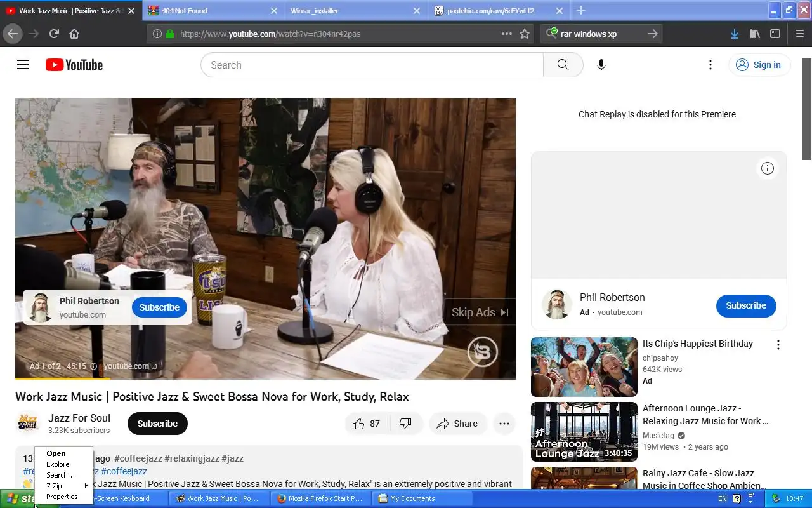Open Afternoon Lounge Jazz video thumbnail

pyautogui.click(x=584, y=432)
